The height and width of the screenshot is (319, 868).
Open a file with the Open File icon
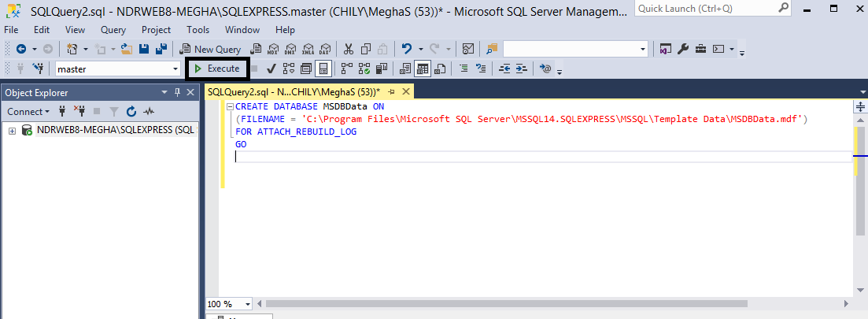127,50
